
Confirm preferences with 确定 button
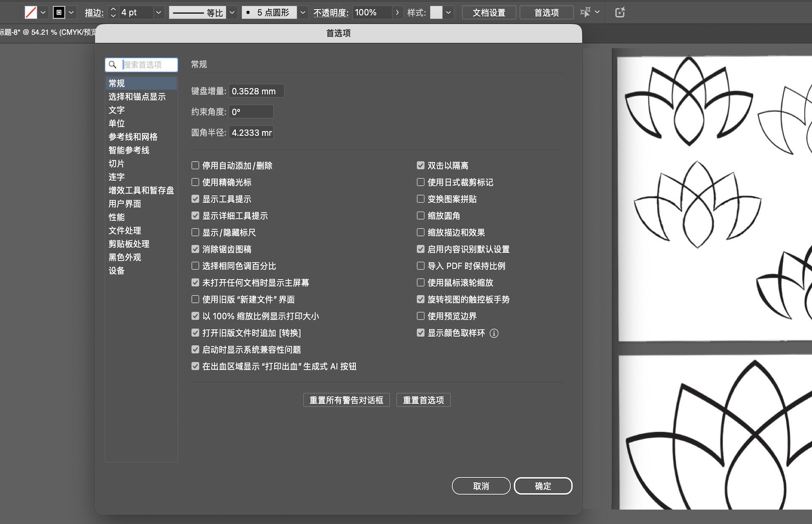point(543,486)
